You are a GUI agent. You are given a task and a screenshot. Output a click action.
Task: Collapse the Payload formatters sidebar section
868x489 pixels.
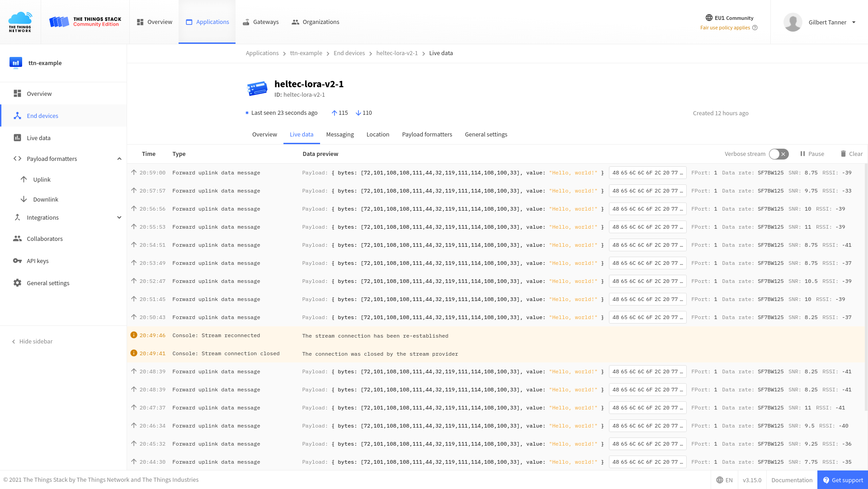coord(119,159)
